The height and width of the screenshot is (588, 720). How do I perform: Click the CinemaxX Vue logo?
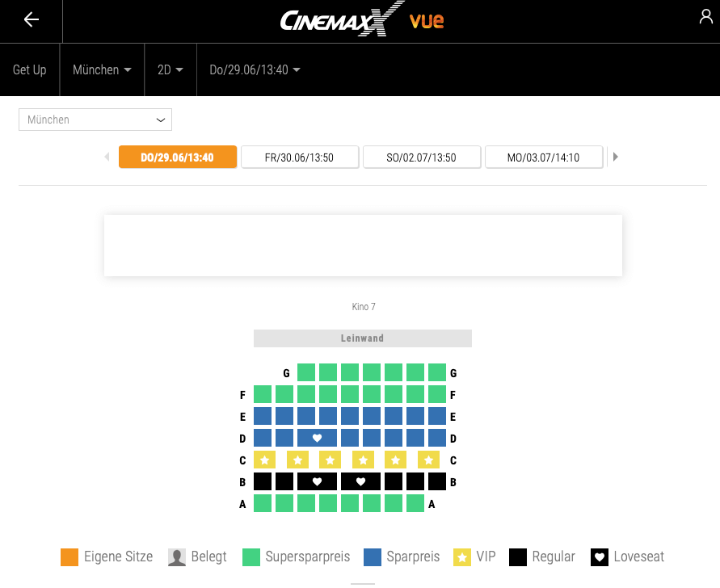tap(362, 20)
